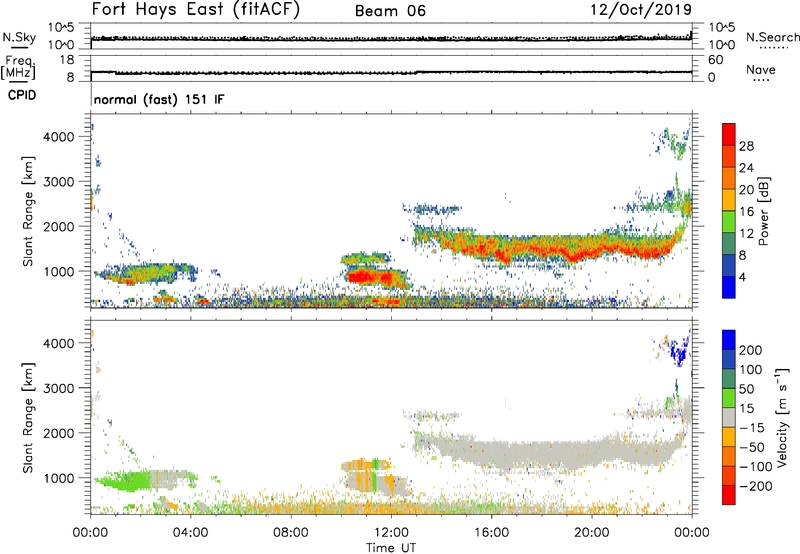Click the "4000" range tick in the Velocity panel
Viewport: 800px width, 554px height.
coord(59,343)
